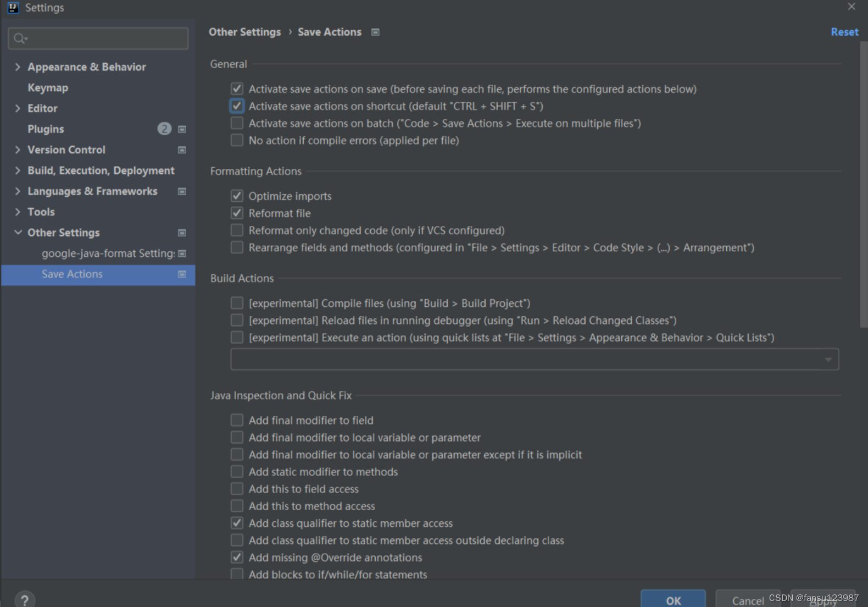The height and width of the screenshot is (607, 868).
Task: Click the Plugins update count badge
Action: point(164,129)
